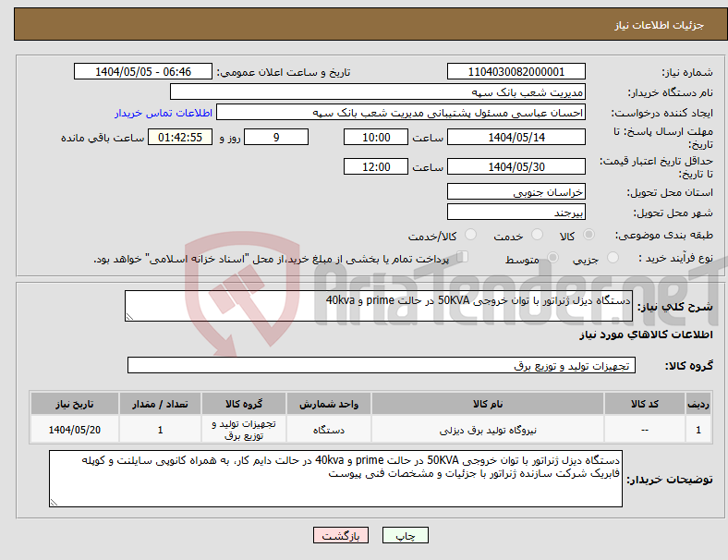The width and height of the screenshot is (728, 560).
Task: Click the price validity time 12:00
Action: click(376, 166)
